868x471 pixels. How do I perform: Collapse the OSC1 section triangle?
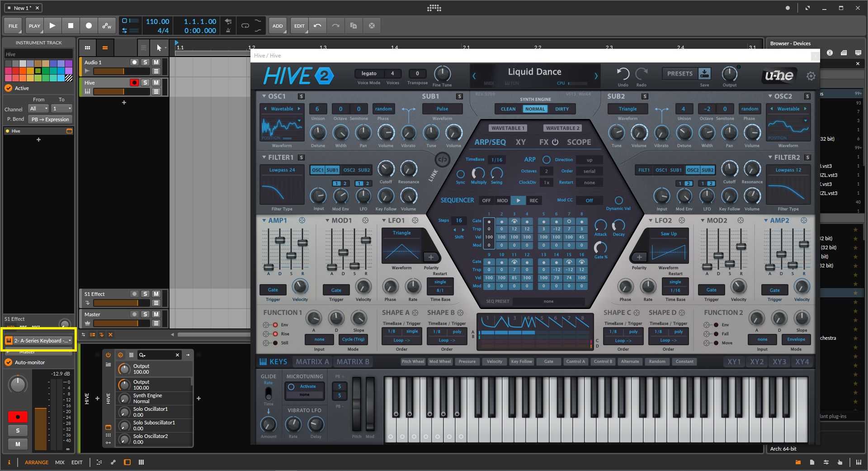264,96
